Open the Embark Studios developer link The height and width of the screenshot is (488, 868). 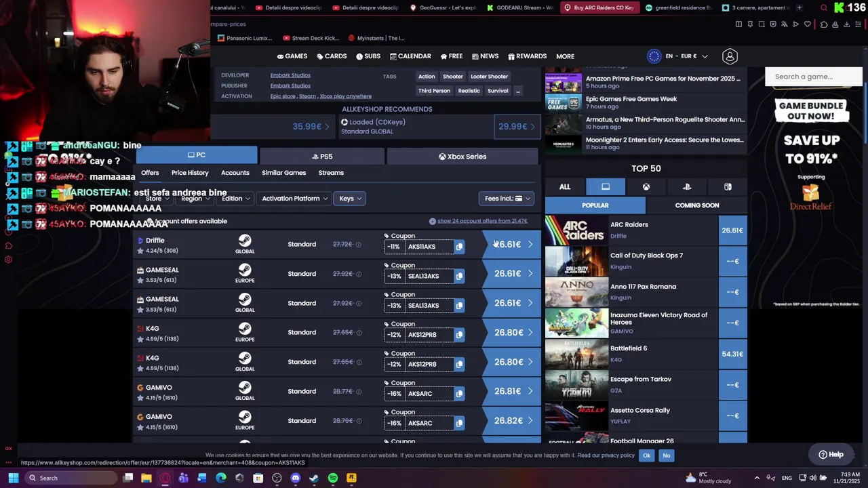click(290, 75)
